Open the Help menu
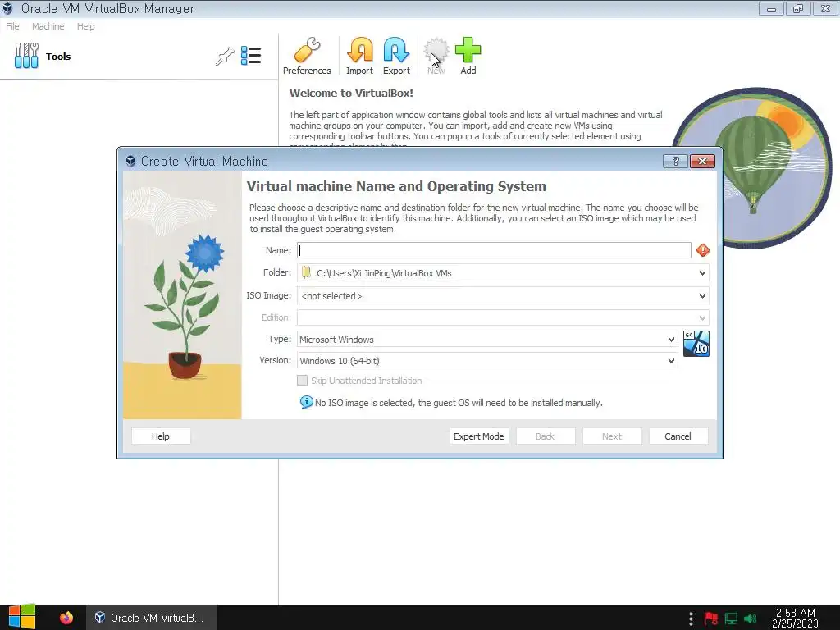Image resolution: width=840 pixels, height=630 pixels. (85, 26)
